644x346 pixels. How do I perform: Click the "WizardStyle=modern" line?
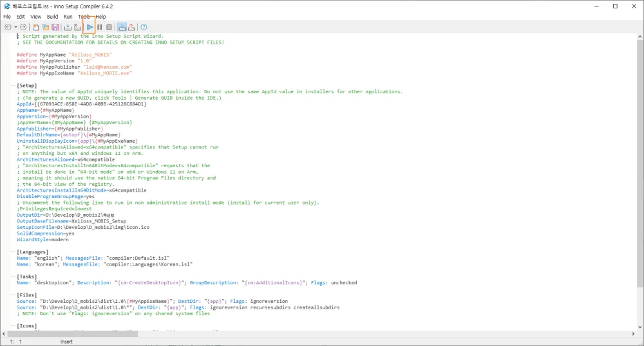pos(43,239)
